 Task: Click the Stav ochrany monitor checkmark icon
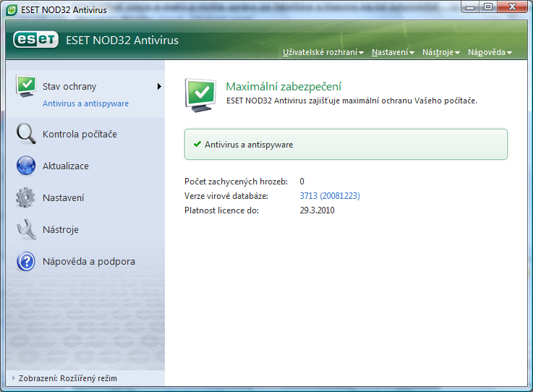[26, 86]
